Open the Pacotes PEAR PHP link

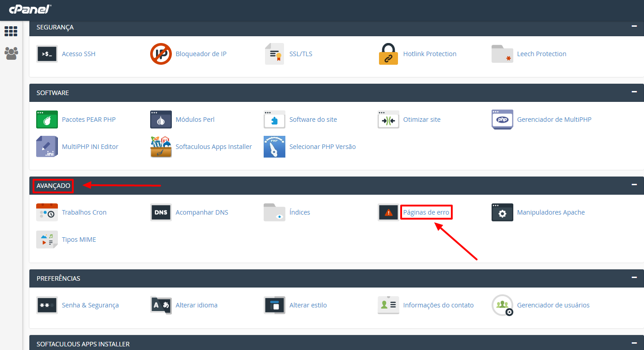click(x=89, y=120)
